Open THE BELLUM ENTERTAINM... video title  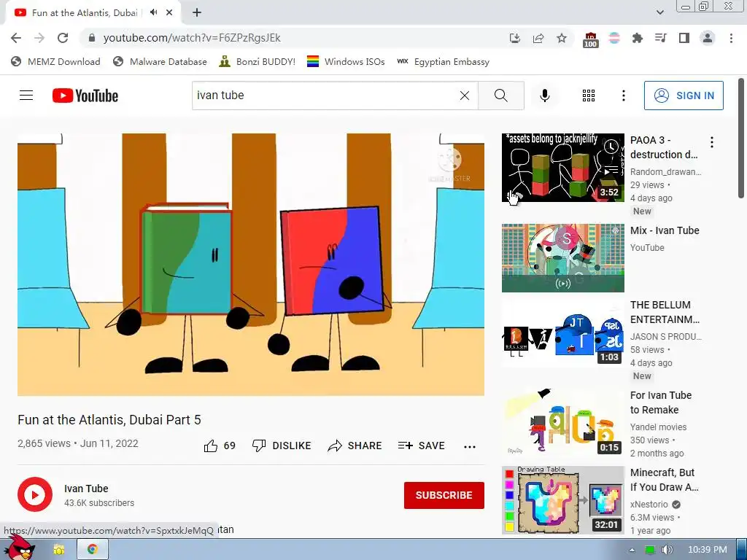click(665, 312)
